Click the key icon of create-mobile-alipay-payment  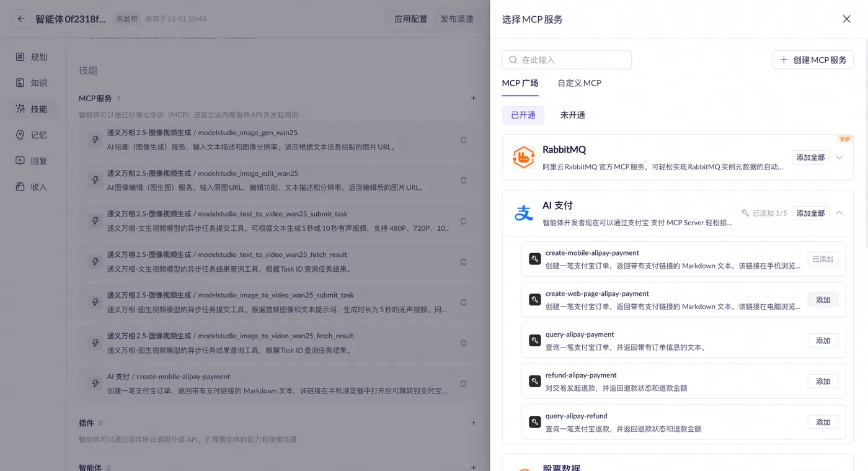click(x=534, y=259)
